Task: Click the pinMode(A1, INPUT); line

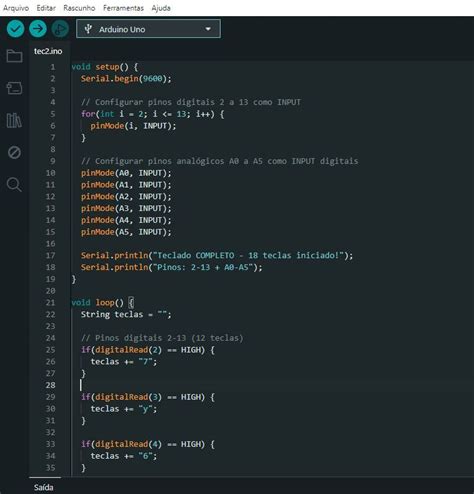Action: [126, 185]
